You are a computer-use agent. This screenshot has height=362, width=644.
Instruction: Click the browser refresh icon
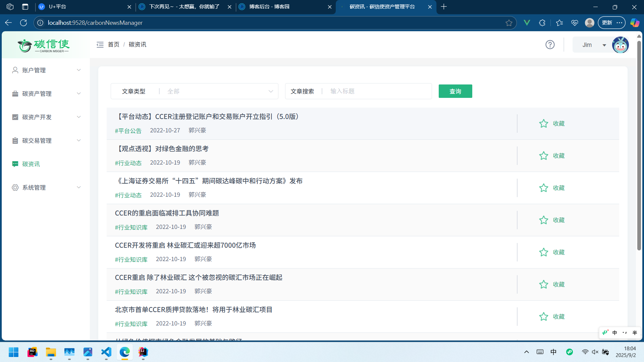23,23
